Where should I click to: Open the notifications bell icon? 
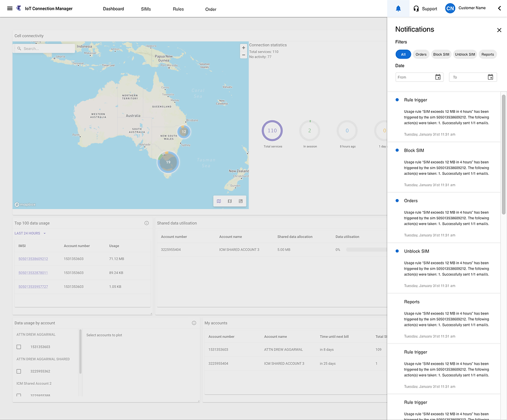[398, 9]
